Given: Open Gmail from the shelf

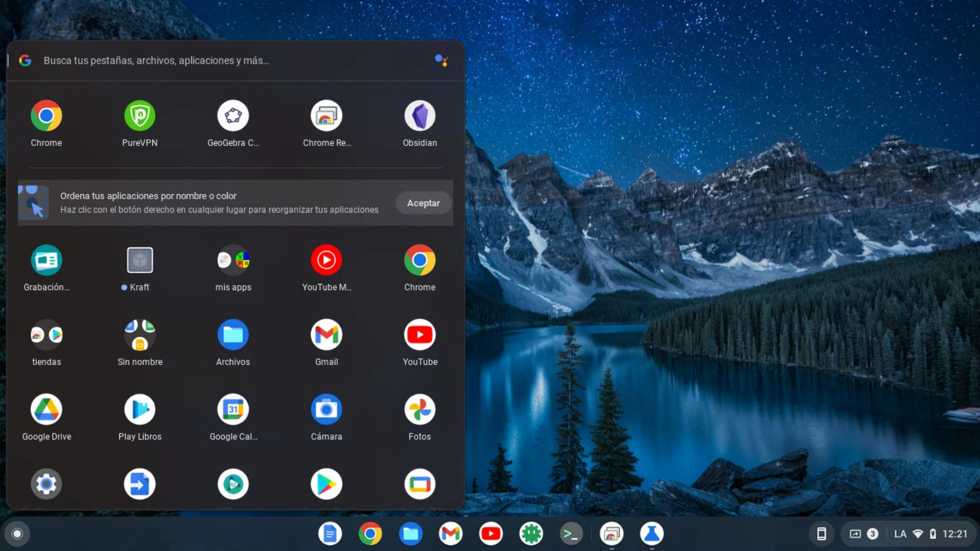Looking at the screenshot, I should pyautogui.click(x=451, y=534).
